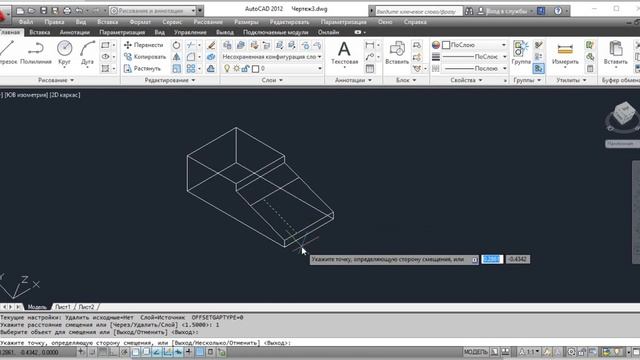This screenshot has height=360, width=640.
Task: Select the ellipse tool in Drawing panel
Action: [105, 57]
